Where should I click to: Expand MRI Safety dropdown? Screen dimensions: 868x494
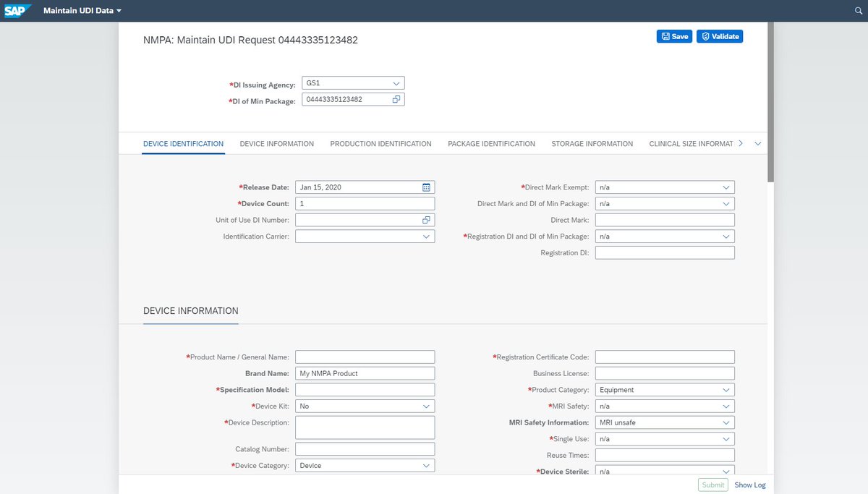726,406
